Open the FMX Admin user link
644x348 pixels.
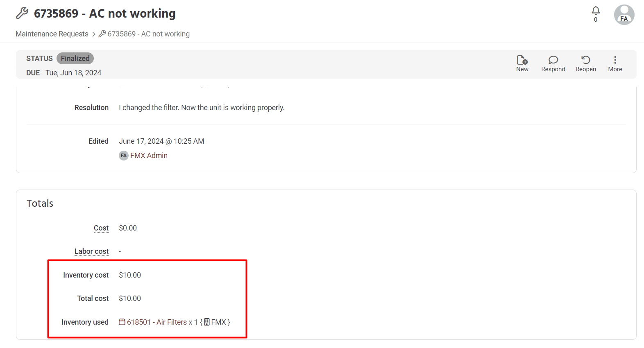click(x=149, y=156)
